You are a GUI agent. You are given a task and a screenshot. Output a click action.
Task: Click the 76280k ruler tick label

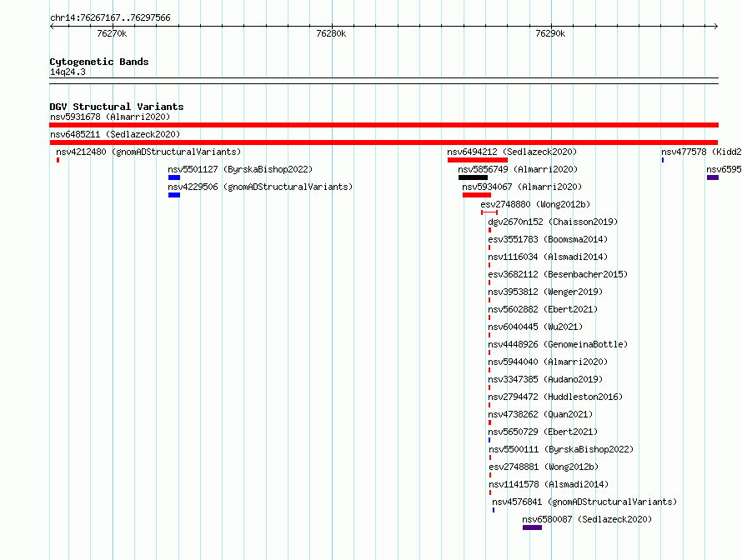coord(331,33)
